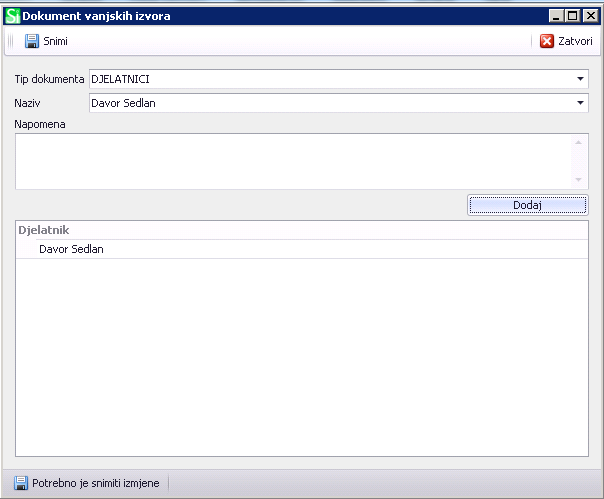Click the Naziv label
604x499 pixels.
coord(27,103)
